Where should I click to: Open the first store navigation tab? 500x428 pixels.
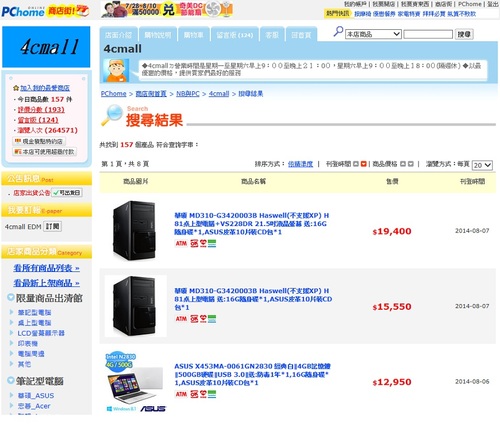(118, 35)
